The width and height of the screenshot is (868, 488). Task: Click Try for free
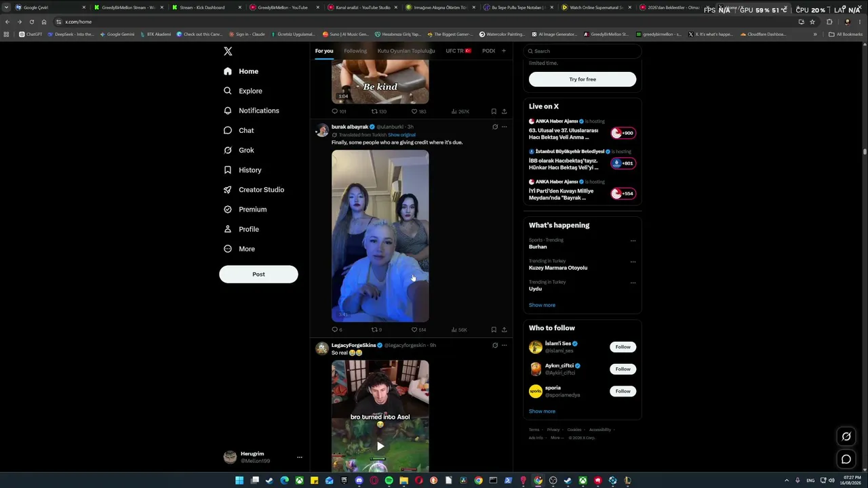[x=583, y=79]
